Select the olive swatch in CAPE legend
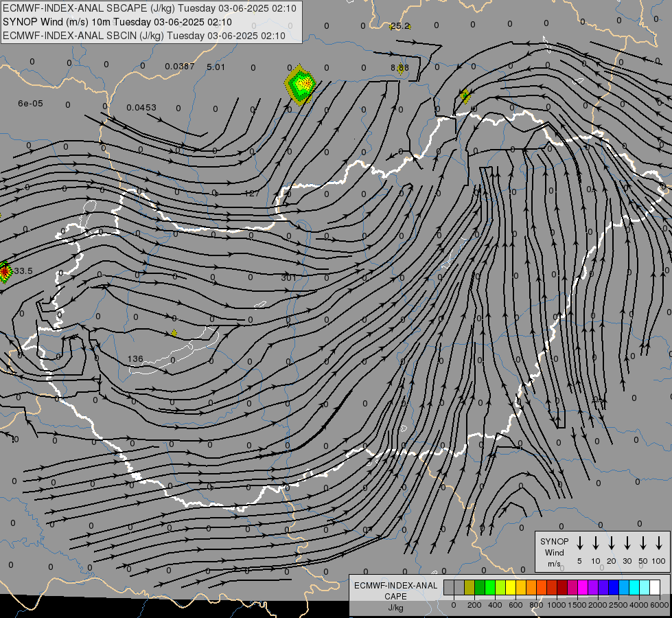The width and height of the screenshot is (672, 618). (x=470, y=587)
